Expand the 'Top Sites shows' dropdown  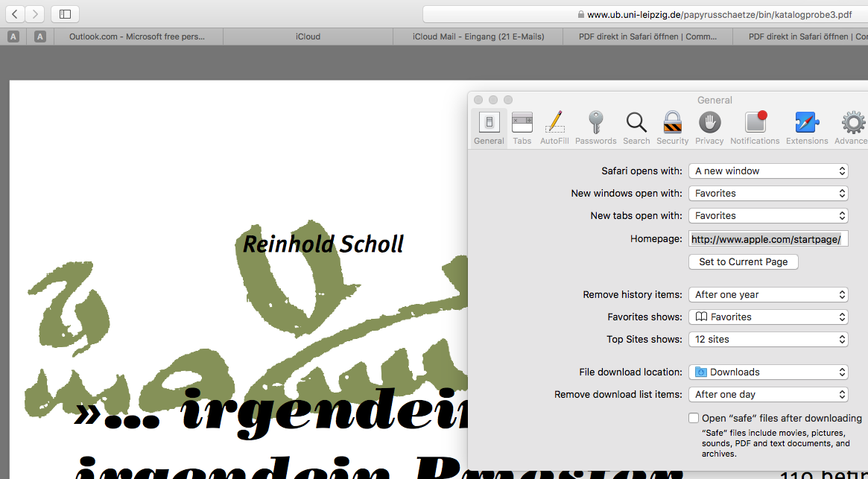[x=768, y=339]
